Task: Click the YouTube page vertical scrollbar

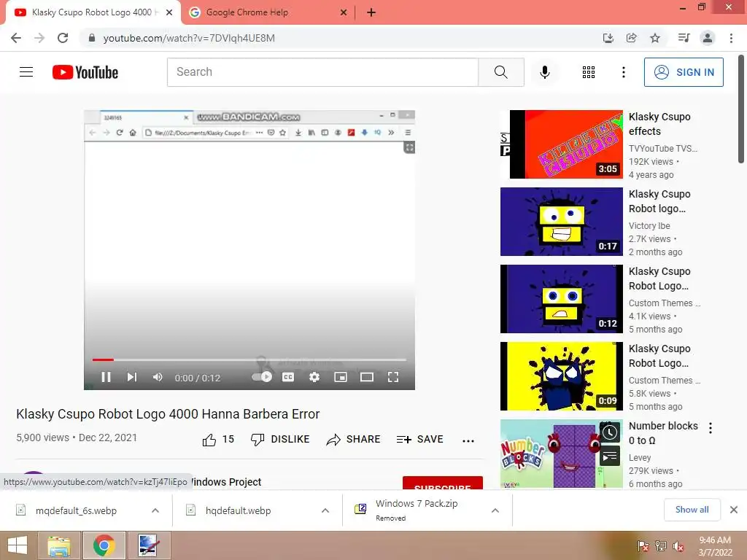Action: 741,109
